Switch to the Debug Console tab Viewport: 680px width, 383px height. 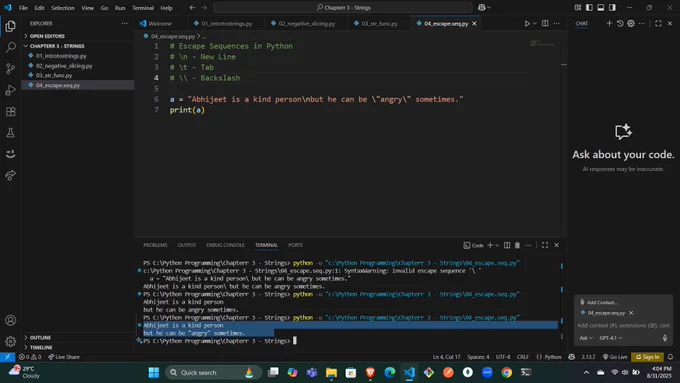coord(226,245)
